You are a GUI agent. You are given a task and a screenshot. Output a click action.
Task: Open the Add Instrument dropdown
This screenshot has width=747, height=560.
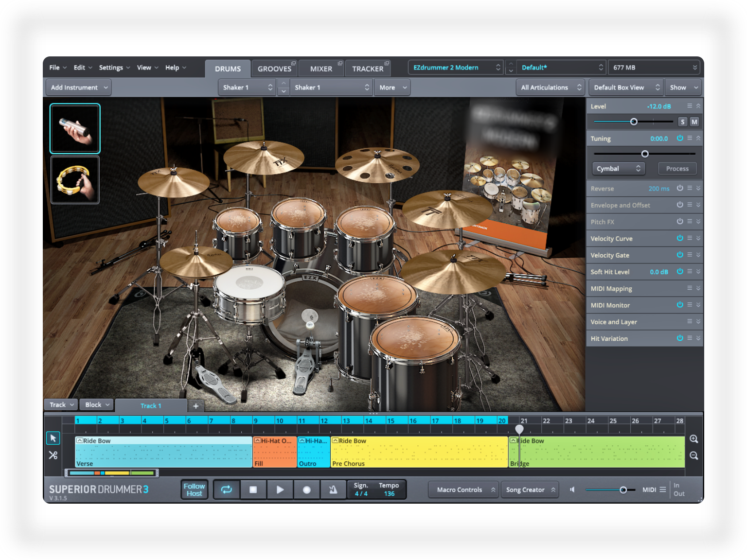coord(79,87)
